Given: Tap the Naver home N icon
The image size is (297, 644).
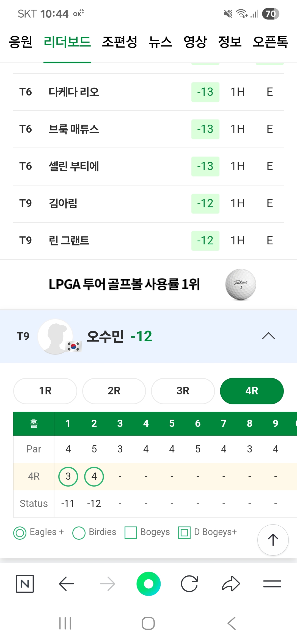Looking at the screenshot, I should pos(25,584).
